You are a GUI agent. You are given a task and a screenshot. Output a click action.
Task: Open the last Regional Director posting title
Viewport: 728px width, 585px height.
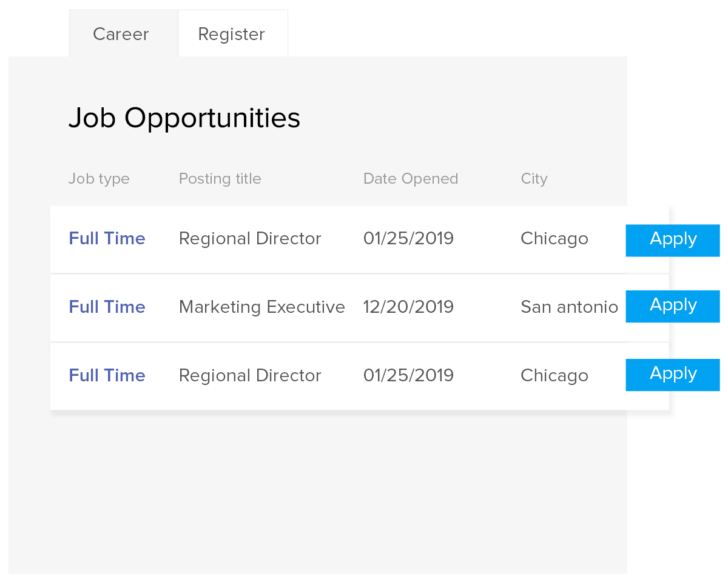click(x=250, y=376)
